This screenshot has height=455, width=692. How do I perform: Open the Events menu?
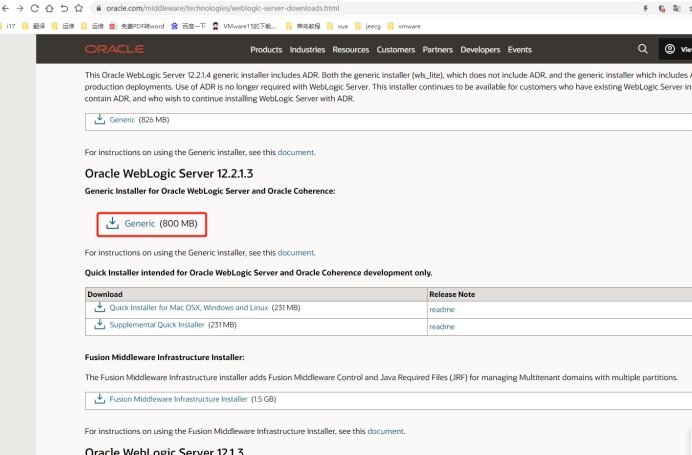pos(519,49)
